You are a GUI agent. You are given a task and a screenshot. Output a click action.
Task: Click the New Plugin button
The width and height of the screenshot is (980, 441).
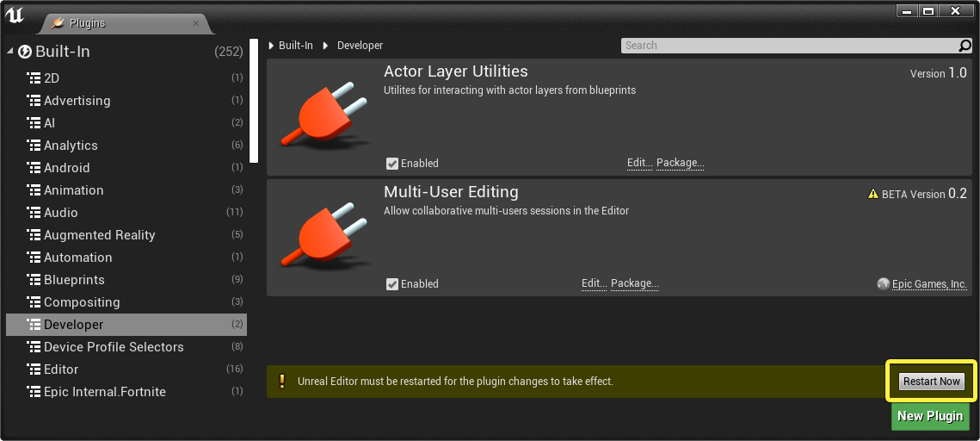pyautogui.click(x=930, y=416)
